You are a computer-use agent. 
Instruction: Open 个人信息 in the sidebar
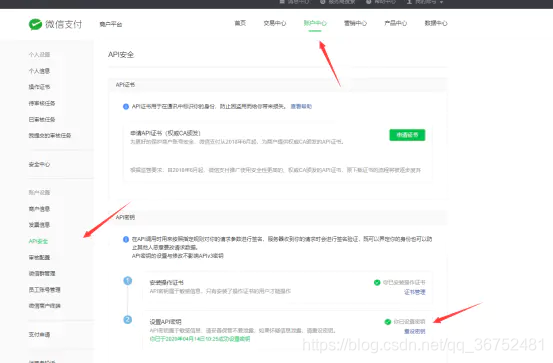[39, 71]
